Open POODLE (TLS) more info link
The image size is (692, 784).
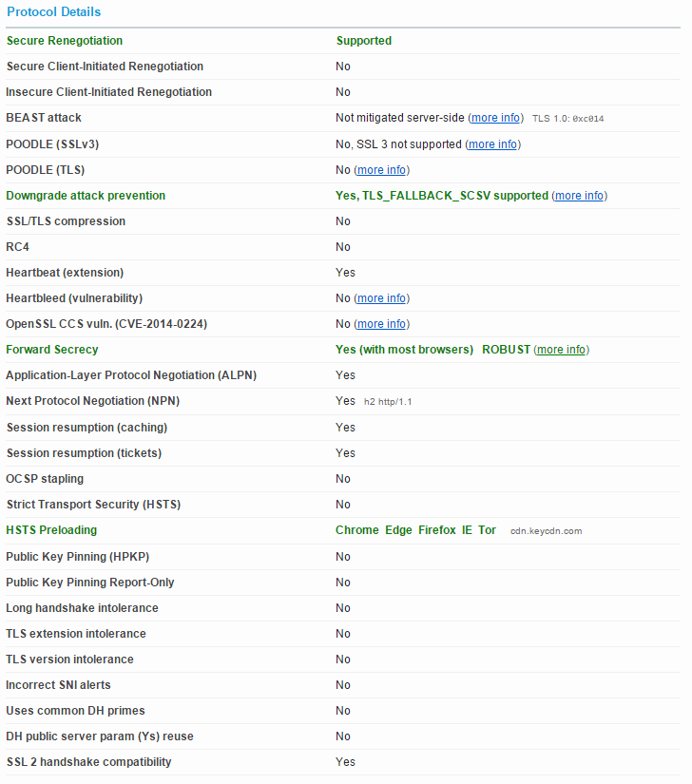pyautogui.click(x=381, y=170)
